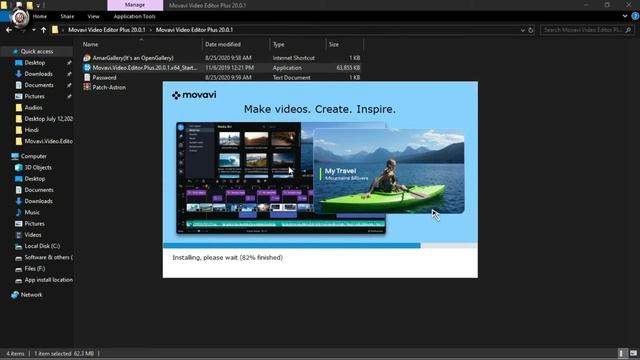The height and width of the screenshot is (360, 640).
Task: Select the Manage contextual tab
Action: [x=135, y=5]
